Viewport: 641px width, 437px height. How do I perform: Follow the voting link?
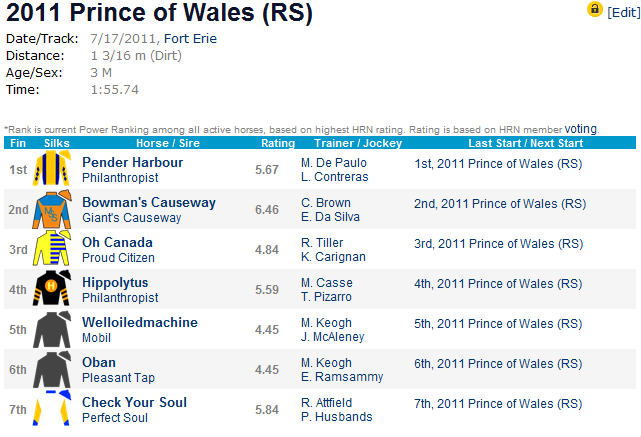[580, 129]
